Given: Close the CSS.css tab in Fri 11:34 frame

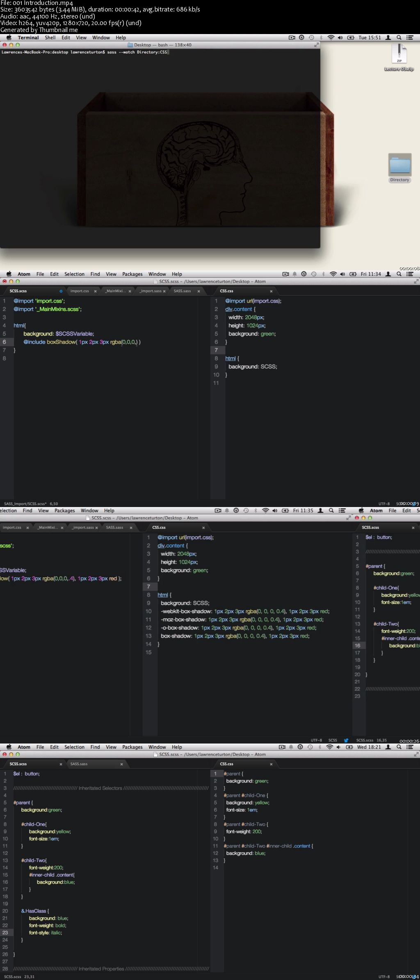Looking at the screenshot, I should point(271,291).
